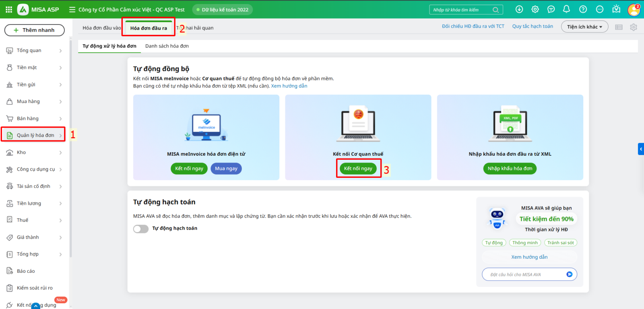Open the Tiện ích khác dropdown
The width and height of the screenshot is (644, 309).
tap(584, 27)
